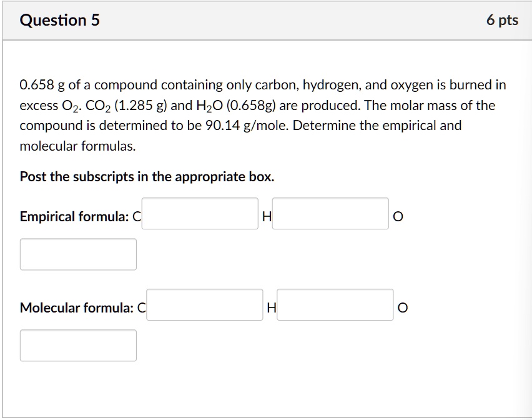Click the O symbol after empirical oxygen box

coord(398,216)
